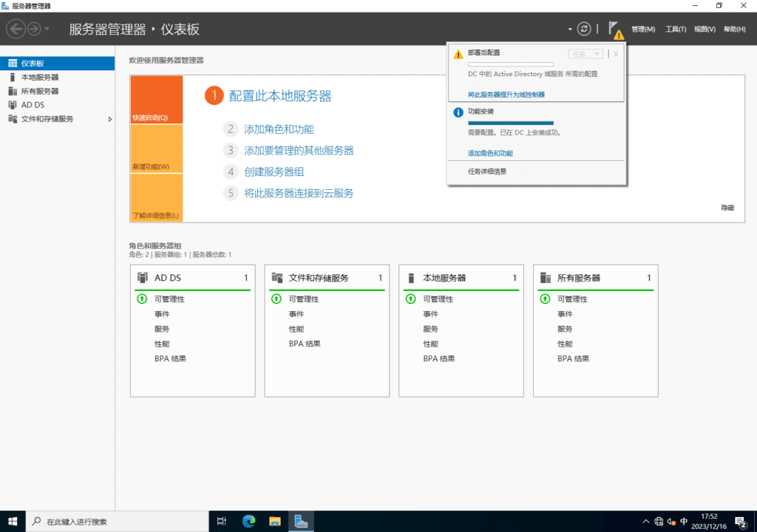Open Task View on taskbar

tap(222, 522)
